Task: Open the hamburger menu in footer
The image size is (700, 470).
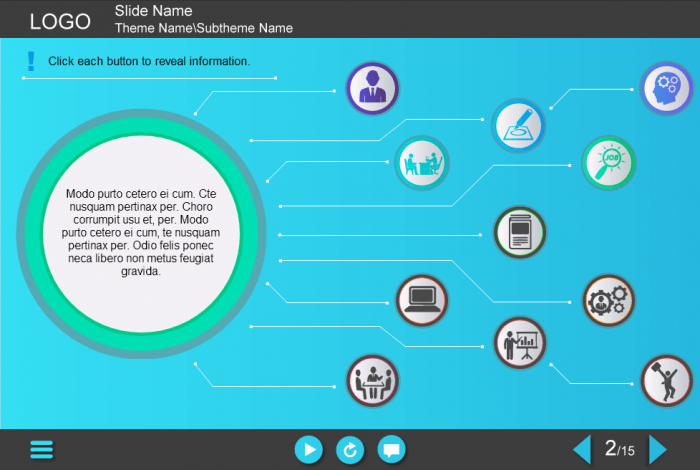Action: point(42,449)
